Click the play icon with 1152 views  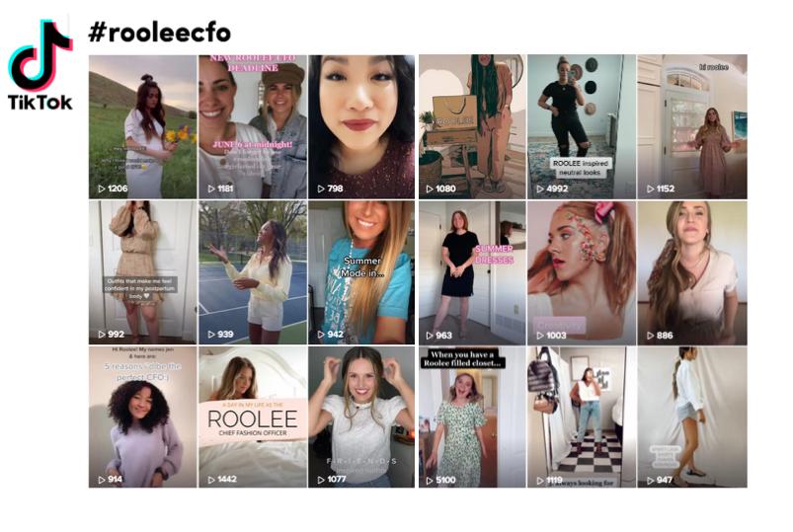[651, 189]
